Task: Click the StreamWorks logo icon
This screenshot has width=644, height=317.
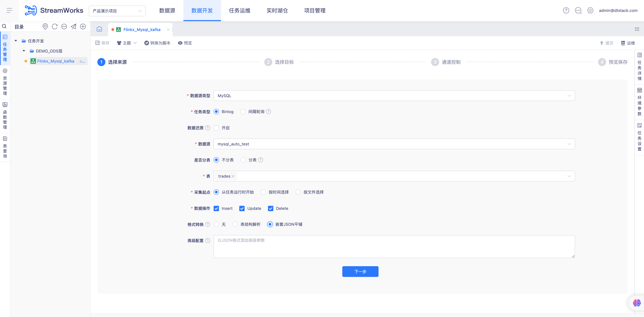Action: pos(31,10)
